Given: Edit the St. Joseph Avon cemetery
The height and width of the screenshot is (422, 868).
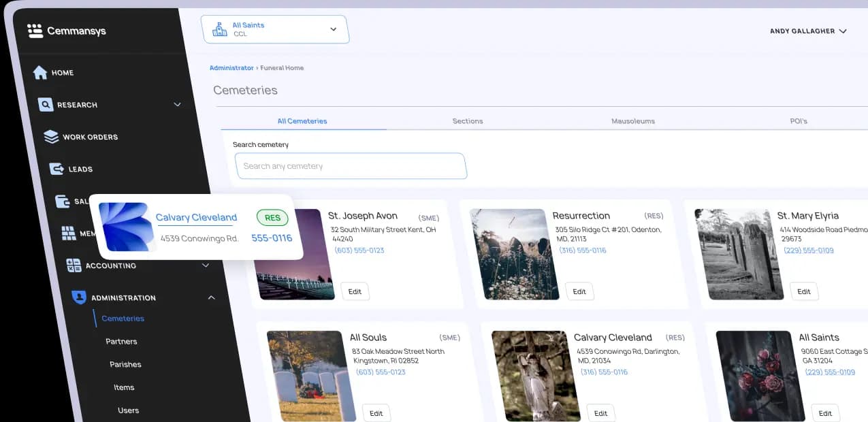Looking at the screenshot, I should [x=355, y=291].
